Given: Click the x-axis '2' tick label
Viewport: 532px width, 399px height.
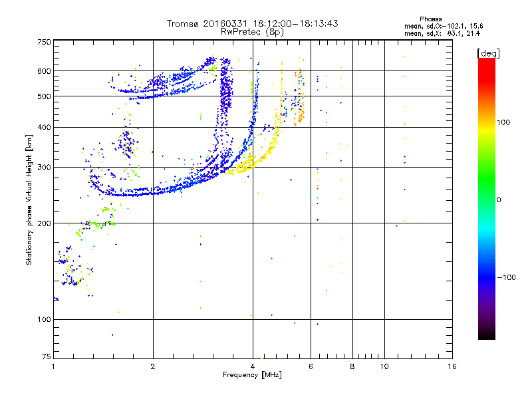Looking at the screenshot, I should coord(153,366).
